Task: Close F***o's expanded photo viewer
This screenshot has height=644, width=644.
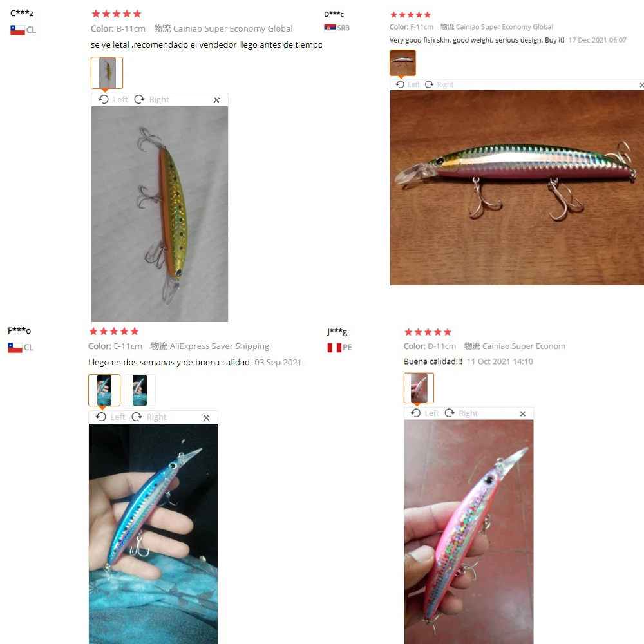Action: pos(207,417)
